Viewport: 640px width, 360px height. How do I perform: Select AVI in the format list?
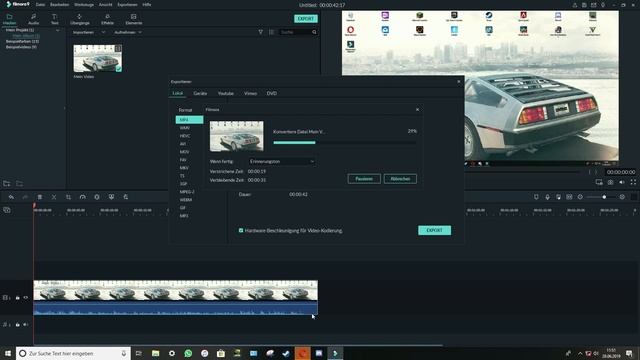pos(183,144)
